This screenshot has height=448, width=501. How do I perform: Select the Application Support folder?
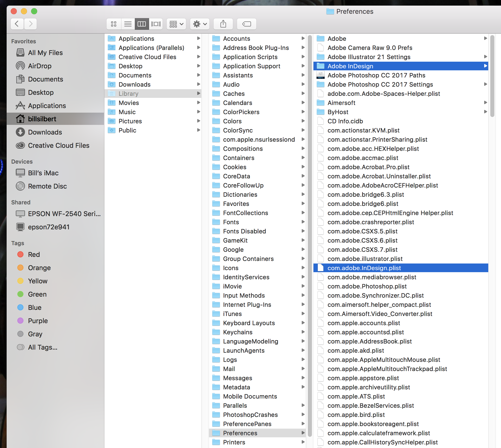tap(257, 66)
